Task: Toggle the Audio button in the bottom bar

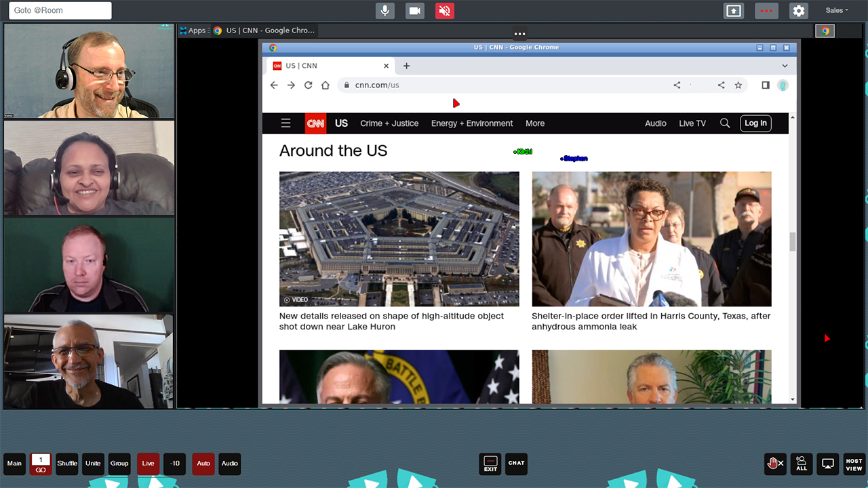Action: [230, 464]
